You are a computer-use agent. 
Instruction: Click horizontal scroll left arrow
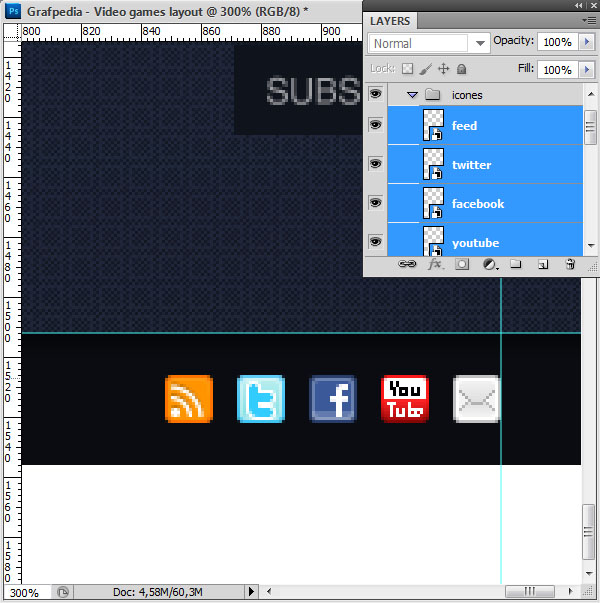click(269, 591)
